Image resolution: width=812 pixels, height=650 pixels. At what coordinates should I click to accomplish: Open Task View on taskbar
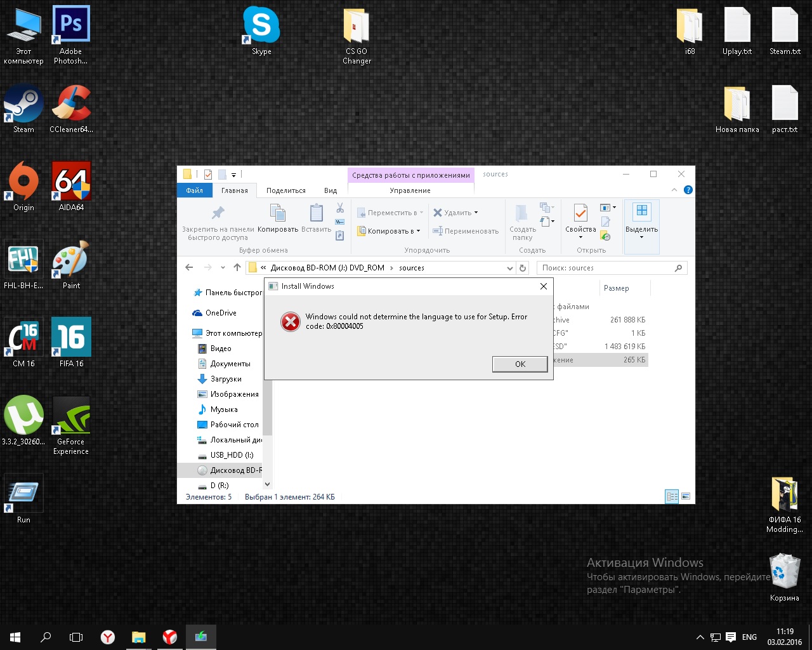76,637
